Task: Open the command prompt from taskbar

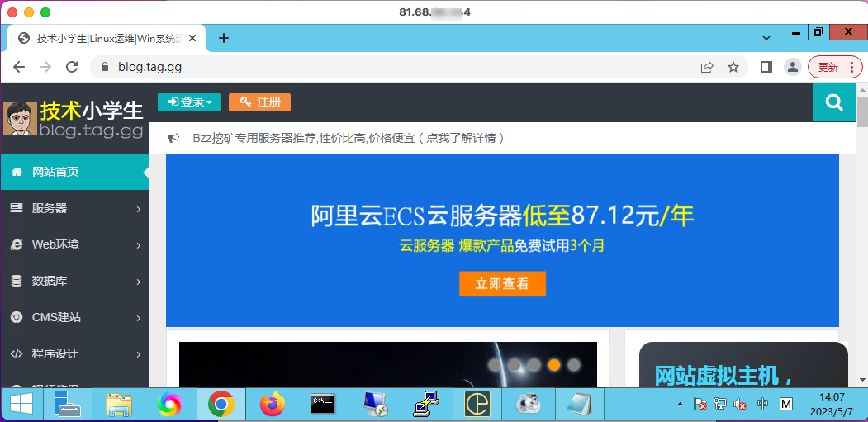Action: [x=323, y=404]
